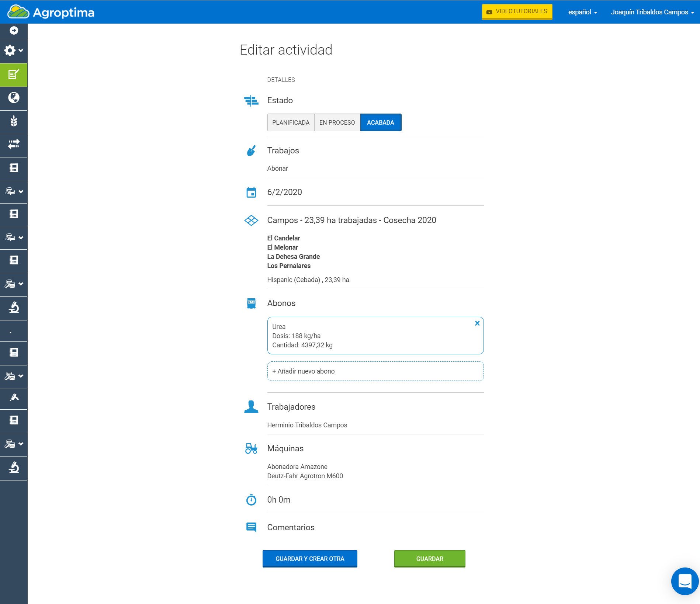This screenshot has width=700, height=604.
Task: Open the wheat crops icon in sidebar
Action: (14, 121)
